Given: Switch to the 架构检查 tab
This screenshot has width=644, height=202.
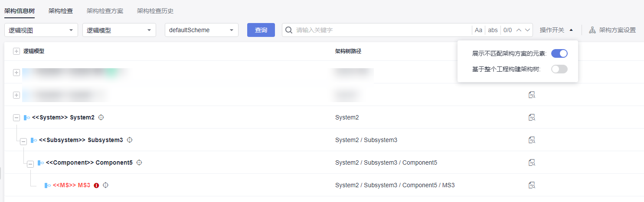Looking at the screenshot, I should pos(61,11).
